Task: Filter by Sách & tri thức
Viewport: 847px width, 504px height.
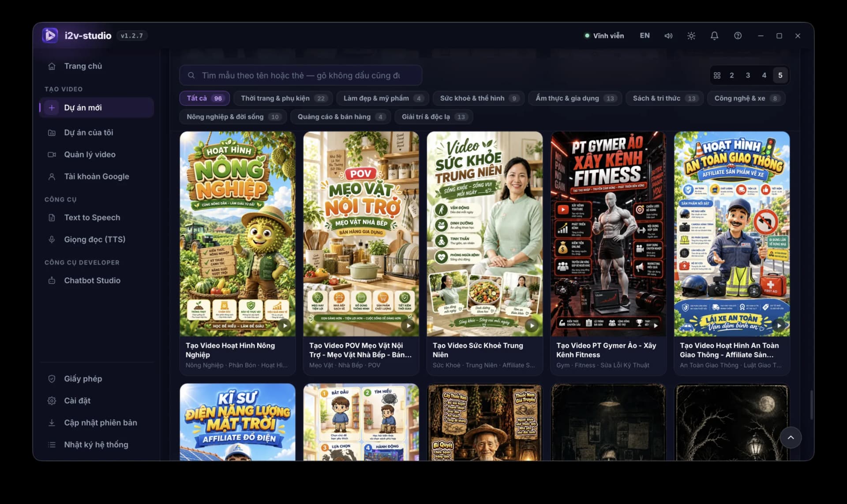Action: [x=664, y=98]
